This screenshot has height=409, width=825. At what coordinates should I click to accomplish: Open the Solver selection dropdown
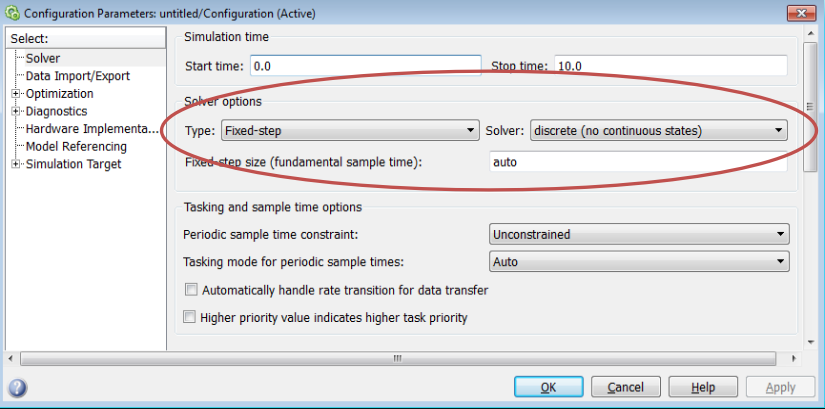click(658, 131)
